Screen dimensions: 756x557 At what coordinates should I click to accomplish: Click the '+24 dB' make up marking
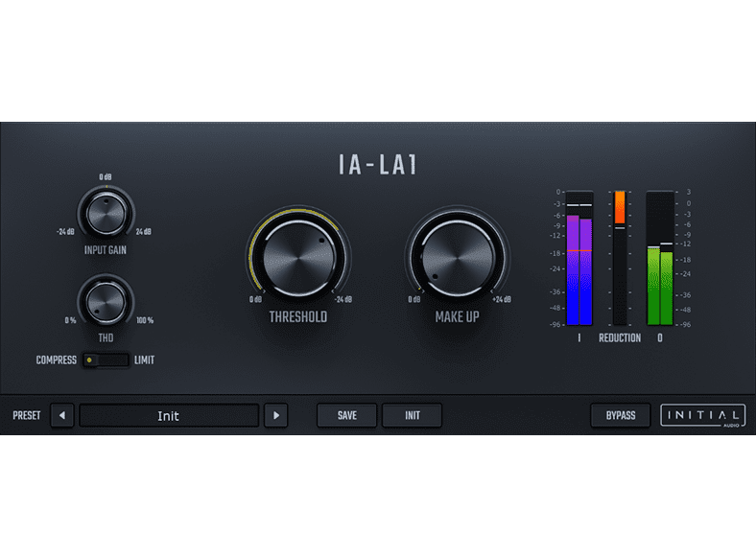(502, 299)
